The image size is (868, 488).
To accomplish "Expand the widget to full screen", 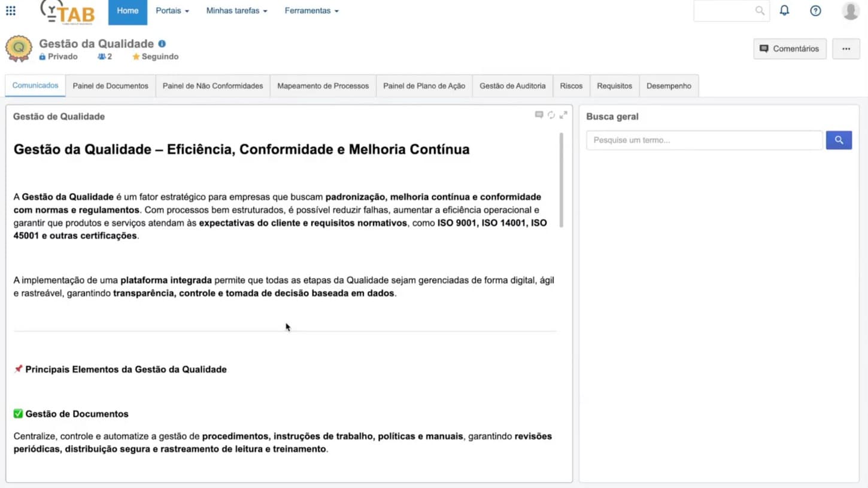I will (x=563, y=115).
